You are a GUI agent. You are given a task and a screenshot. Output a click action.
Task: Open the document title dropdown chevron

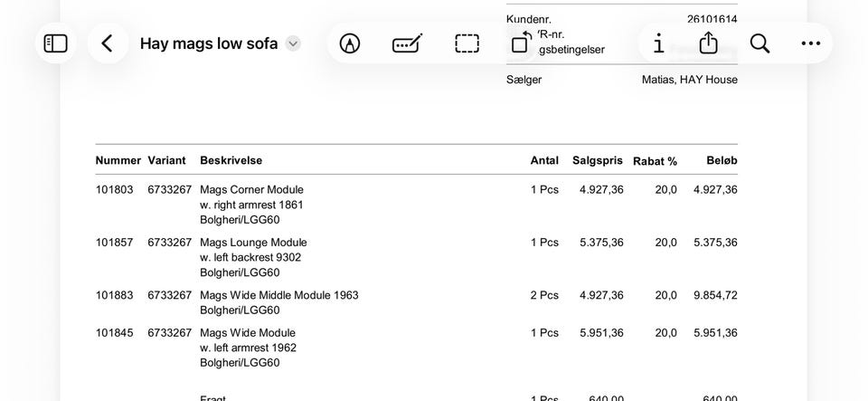[x=293, y=43]
